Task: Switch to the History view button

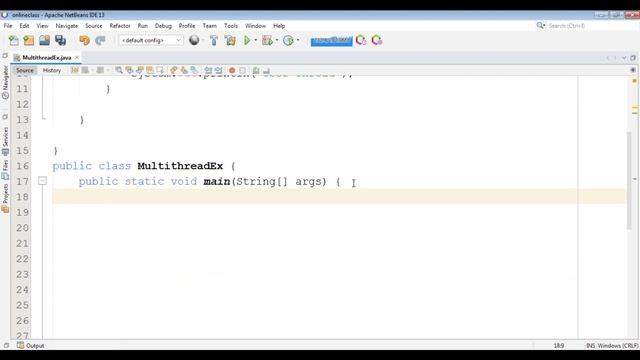Action: coord(52,70)
